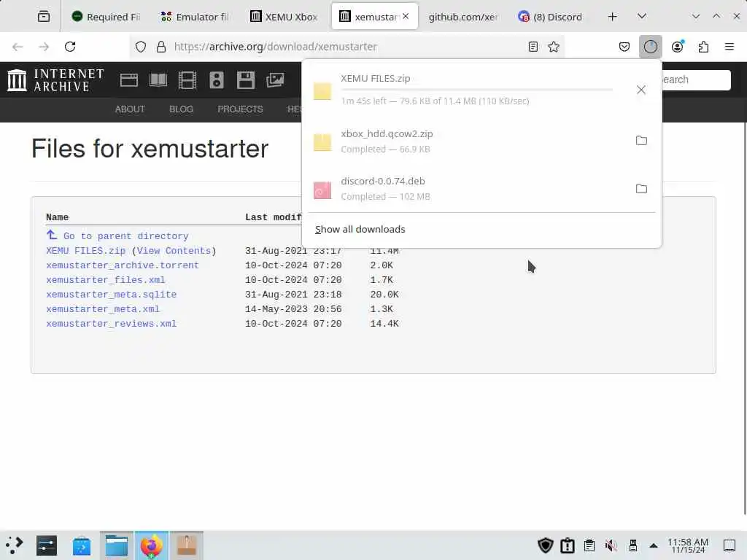Show discord-0.0.74.deb in folder
Viewport: 747px width, 560px height.
coord(641,189)
